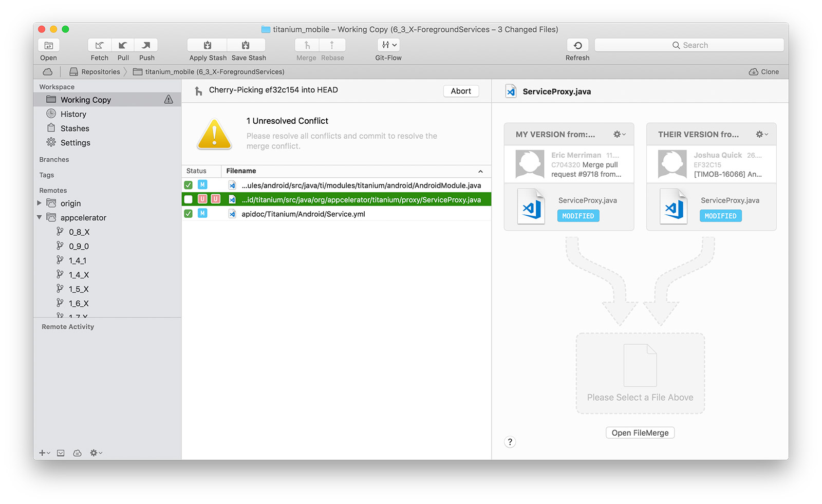This screenshot has height=504, width=822.
Task: Click the Merge toolbar icon
Action: click(307, 45)
